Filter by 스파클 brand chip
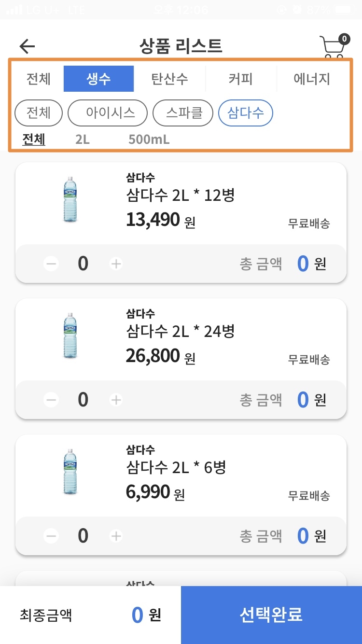Viewport: 362px width, 644px height. click(183, 113)
